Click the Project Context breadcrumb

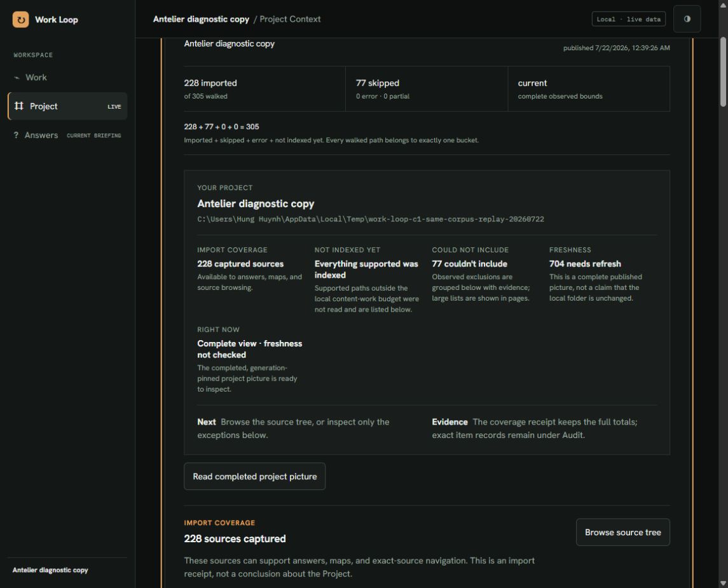(x=290, y=19)
